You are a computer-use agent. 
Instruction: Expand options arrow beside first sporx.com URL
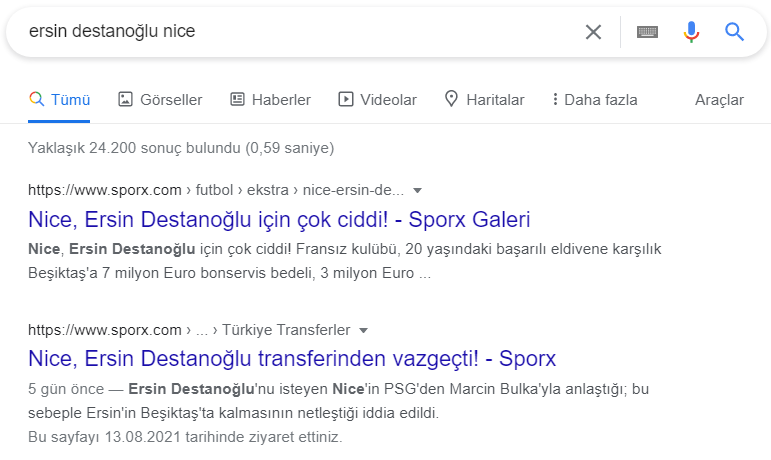point(418,190)
